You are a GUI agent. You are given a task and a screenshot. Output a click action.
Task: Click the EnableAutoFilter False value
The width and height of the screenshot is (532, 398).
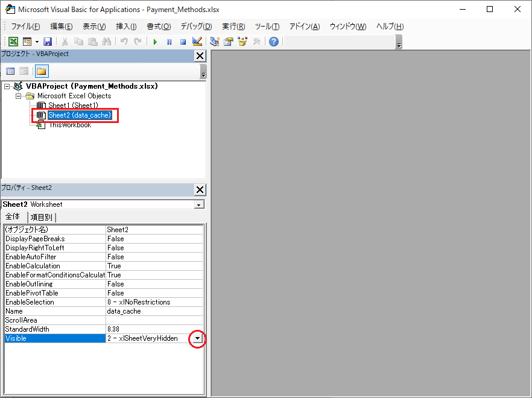(154, 257)
